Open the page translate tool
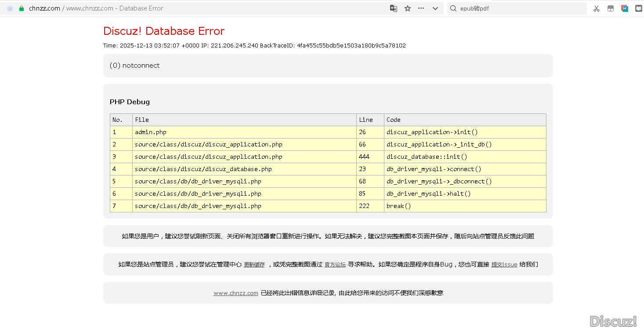The height and width of the screenshot is (332, 644). (394, 8)
